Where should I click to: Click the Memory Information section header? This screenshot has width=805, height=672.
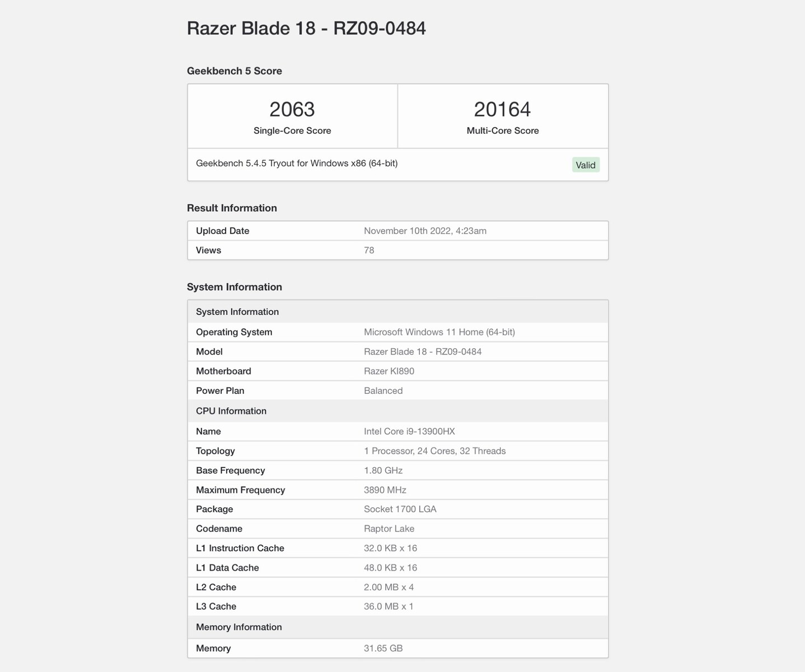[398, 627]
